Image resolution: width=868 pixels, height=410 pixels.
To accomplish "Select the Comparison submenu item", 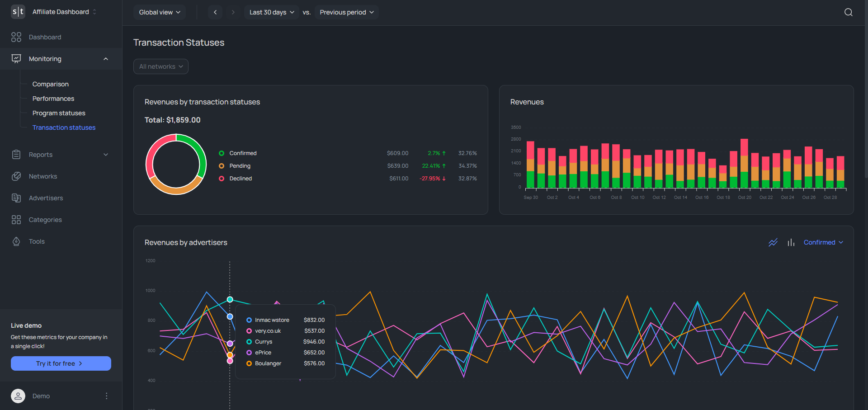I will (51, 84).
